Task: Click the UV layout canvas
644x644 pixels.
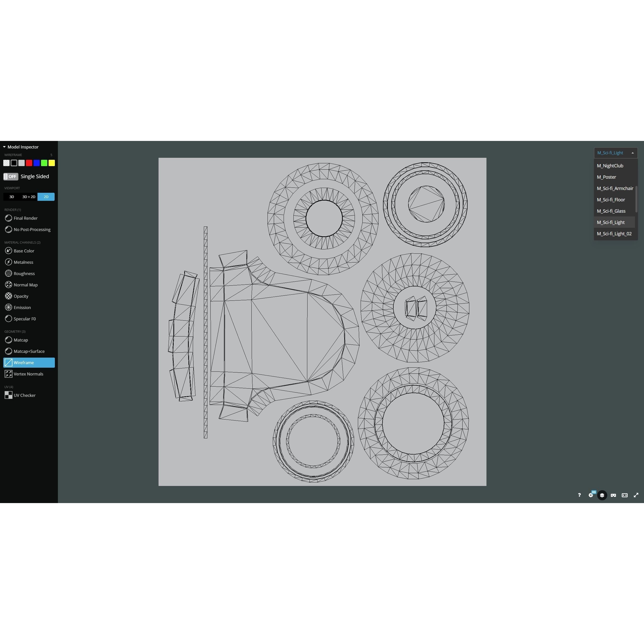Action: point(322,322)
